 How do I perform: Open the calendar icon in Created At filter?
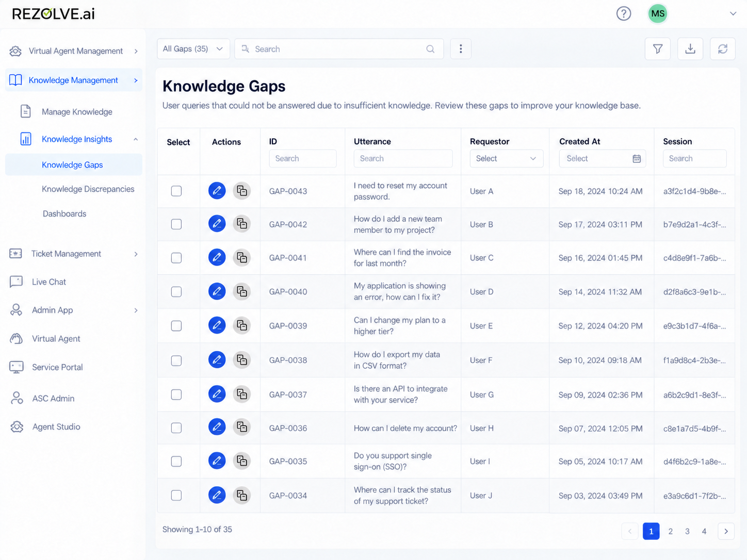point(637,159)
